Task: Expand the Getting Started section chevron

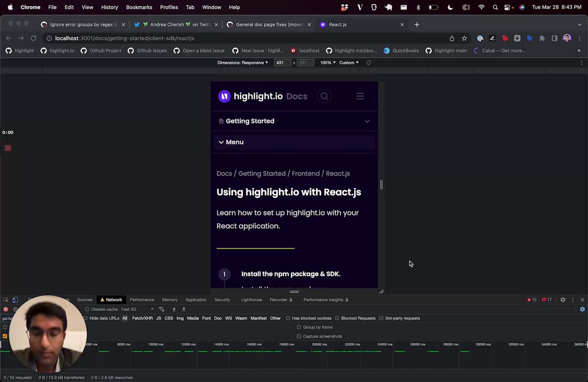Action: tap(367, 121)
